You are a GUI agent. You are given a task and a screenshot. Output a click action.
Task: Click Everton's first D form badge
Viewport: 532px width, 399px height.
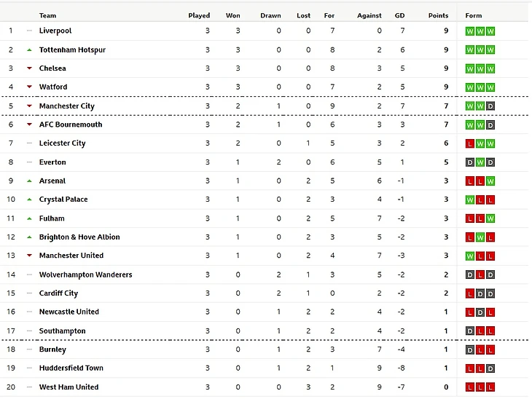pos(470,162)
